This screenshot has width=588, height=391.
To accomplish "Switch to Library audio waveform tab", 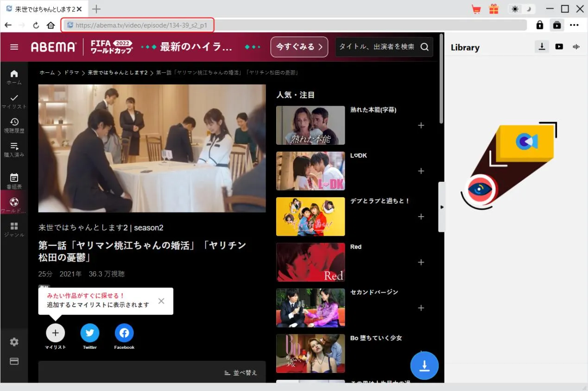I will click(x=576, y=46).
